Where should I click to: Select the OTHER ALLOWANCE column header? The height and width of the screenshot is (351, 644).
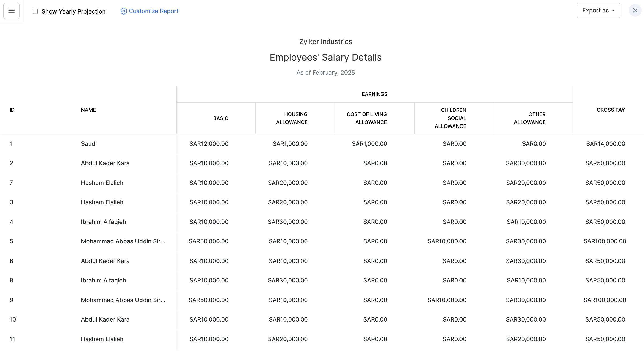tap(529, 118)
